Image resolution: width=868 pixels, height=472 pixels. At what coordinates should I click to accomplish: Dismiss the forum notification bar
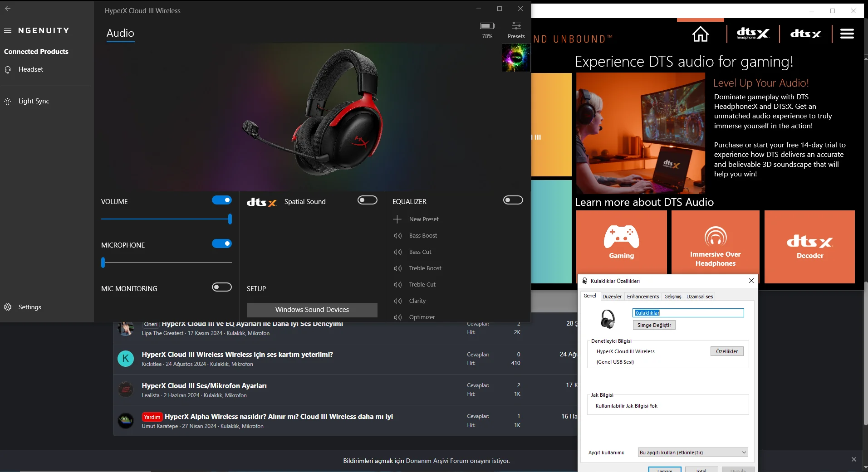coord(854,459)
